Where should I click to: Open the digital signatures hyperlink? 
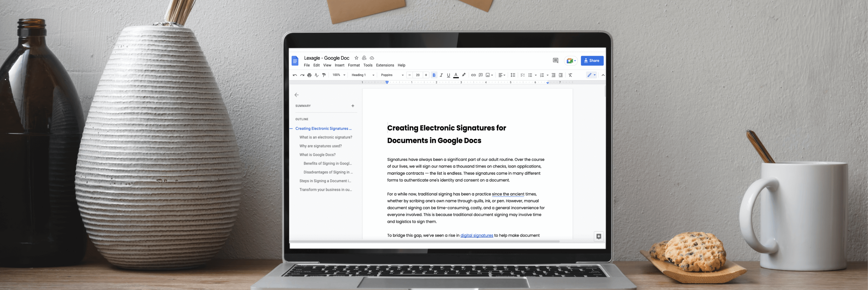pyautogui.click(x=477, y=235)
